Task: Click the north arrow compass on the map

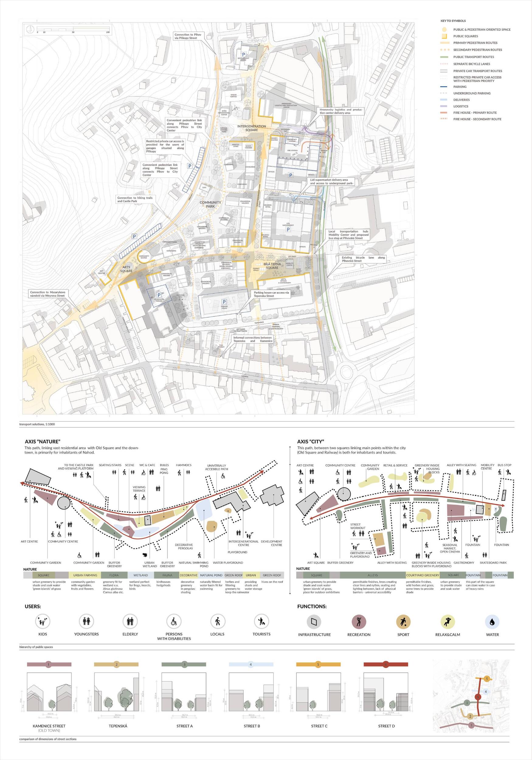Action: point(30,29)
